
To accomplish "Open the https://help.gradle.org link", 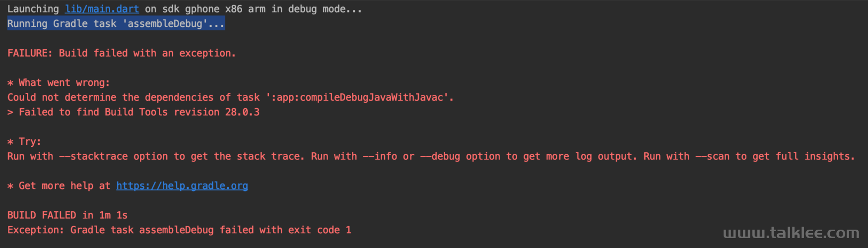I will (182, 186).
